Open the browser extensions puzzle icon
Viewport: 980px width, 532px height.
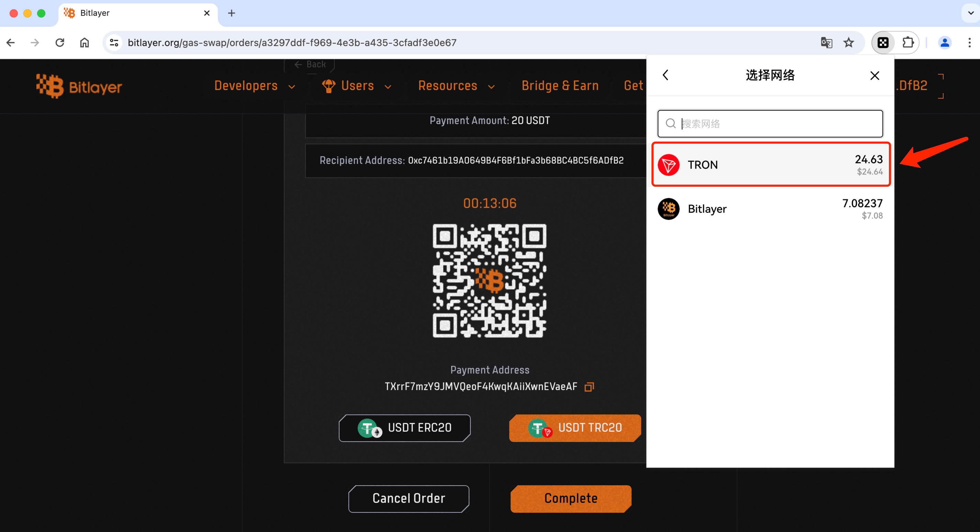(908, 43)
